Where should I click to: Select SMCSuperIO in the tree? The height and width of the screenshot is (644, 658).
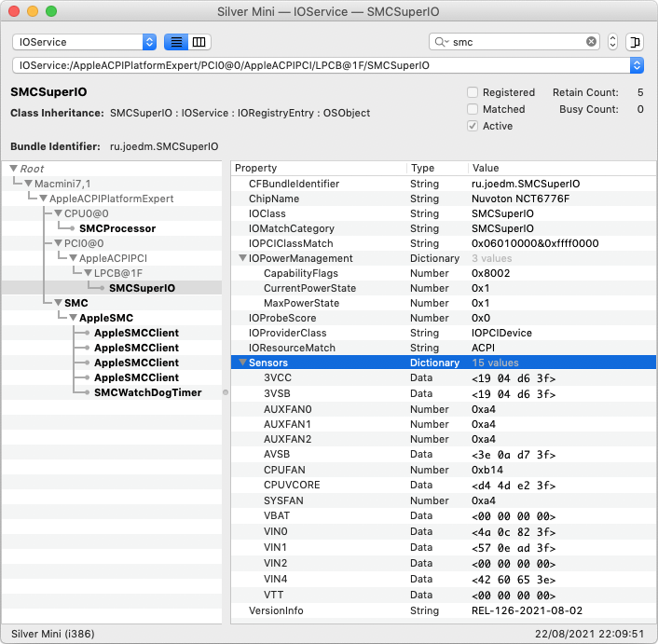pyautogui.click(x=142, y=288)
